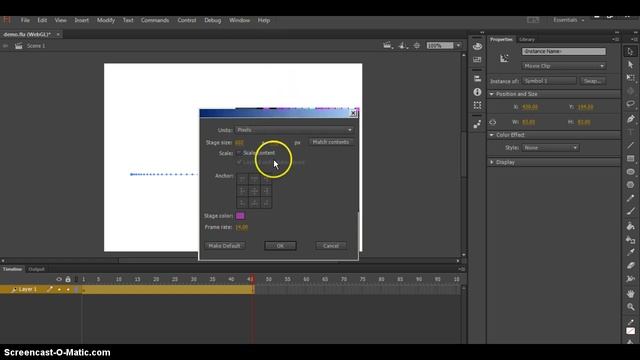Select the Subselection tool arrow
This screenshot has width=640, height=360.
(631, 64)
